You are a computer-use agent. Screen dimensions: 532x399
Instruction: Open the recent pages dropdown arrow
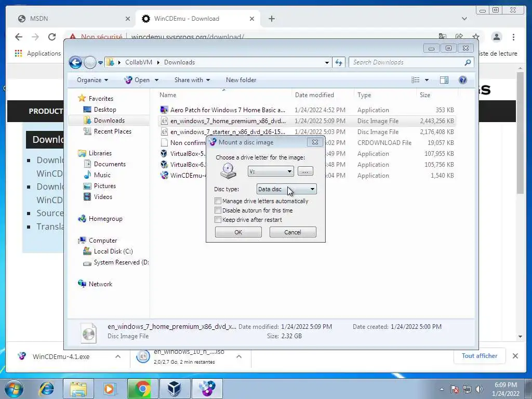point(100,62)
